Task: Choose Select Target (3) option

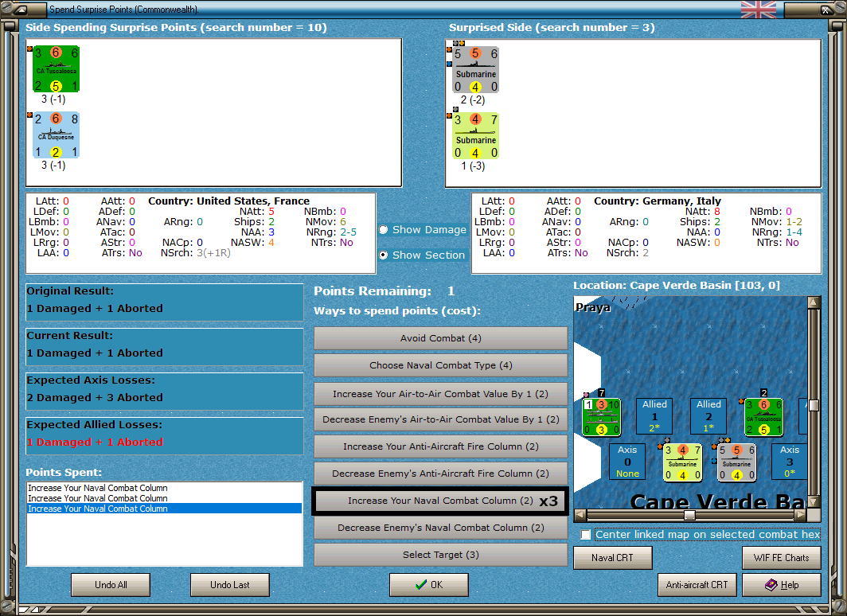Action: (440, 555)
